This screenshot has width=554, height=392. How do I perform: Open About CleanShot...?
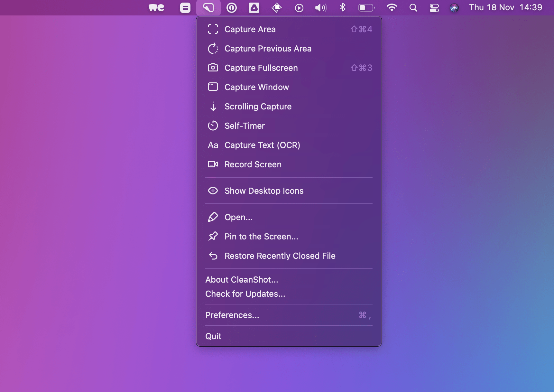(x=289, y=280)
